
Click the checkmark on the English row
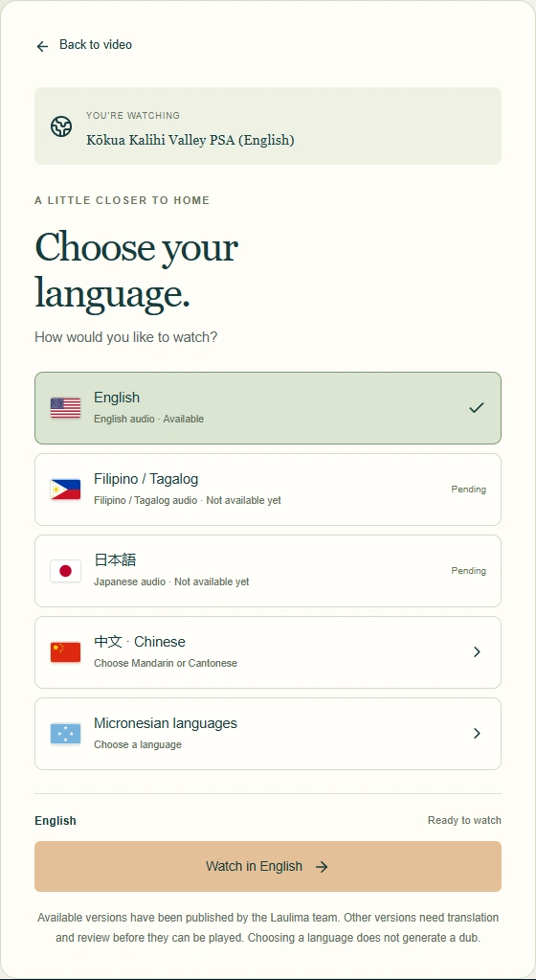coord(477,407)
